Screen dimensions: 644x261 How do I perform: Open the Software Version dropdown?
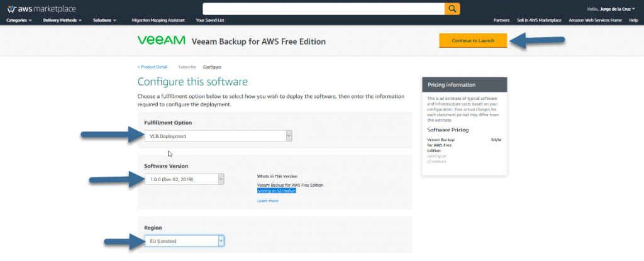tap(184, 179)
